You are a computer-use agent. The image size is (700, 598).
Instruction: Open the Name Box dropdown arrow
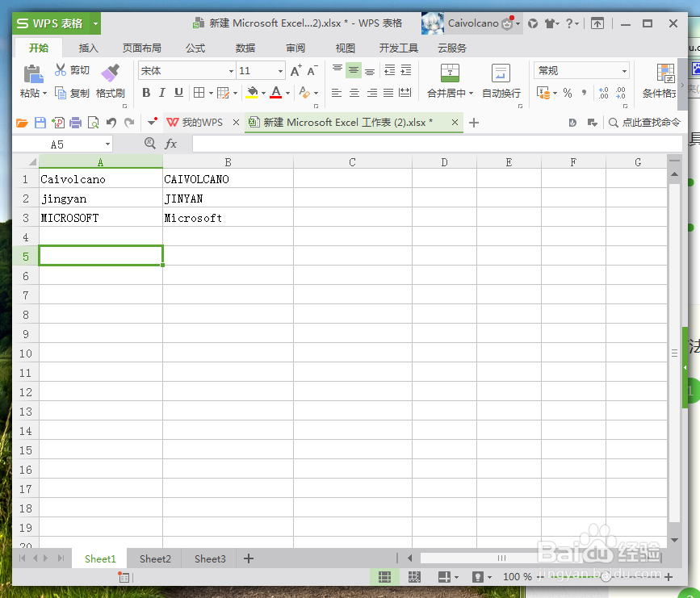107,144
